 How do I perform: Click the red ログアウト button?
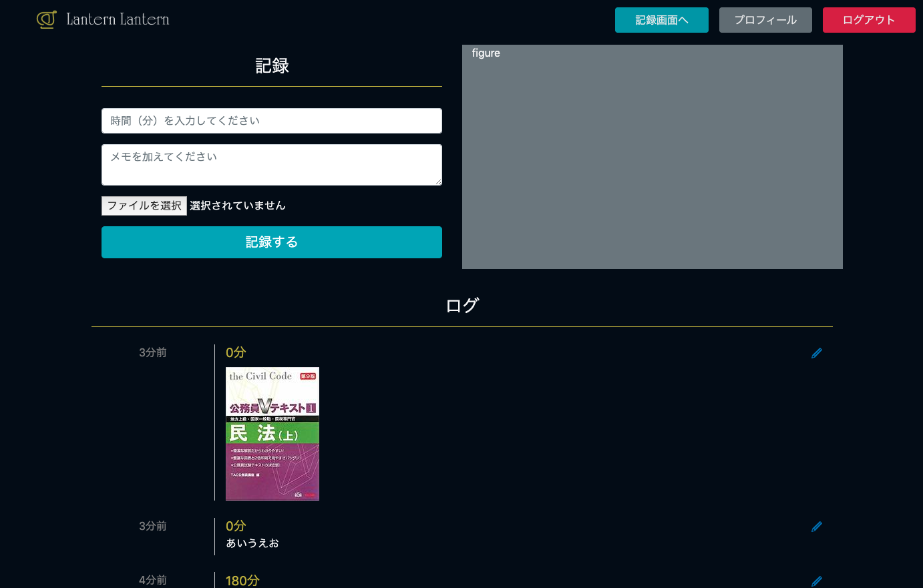869,20
